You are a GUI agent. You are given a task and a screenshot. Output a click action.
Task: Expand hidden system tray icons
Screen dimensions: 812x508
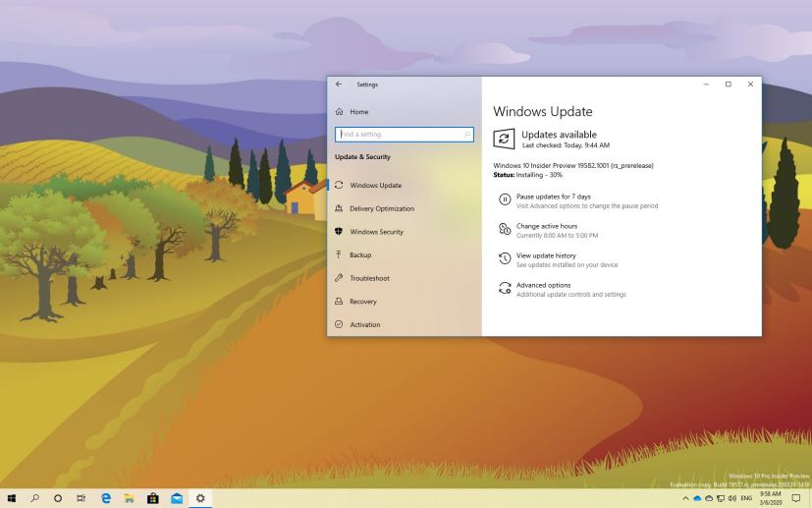tap(685, 499)
